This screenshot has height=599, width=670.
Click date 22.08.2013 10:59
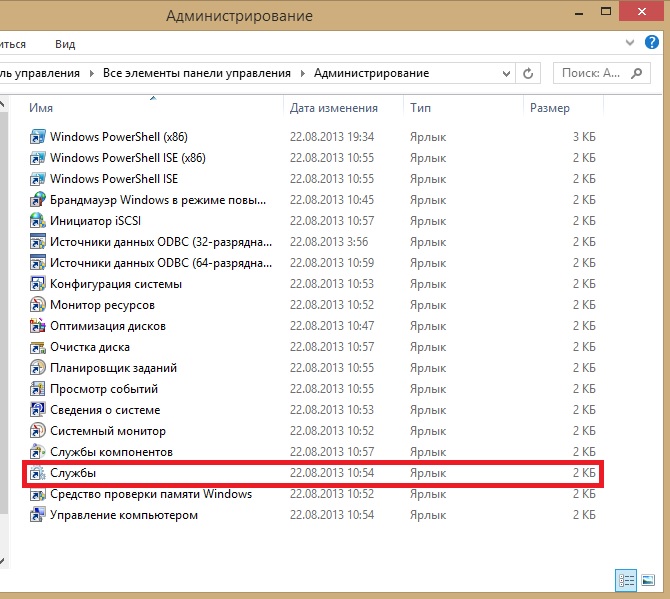click(x=332, y=263)
